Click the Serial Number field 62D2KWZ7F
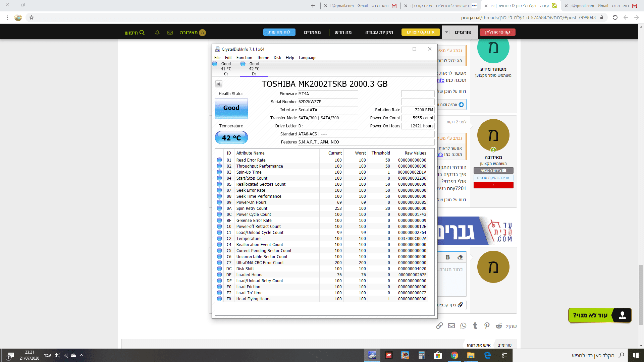Image resolution: width=644 pixels, height=362 pixels. coord(328,102)
